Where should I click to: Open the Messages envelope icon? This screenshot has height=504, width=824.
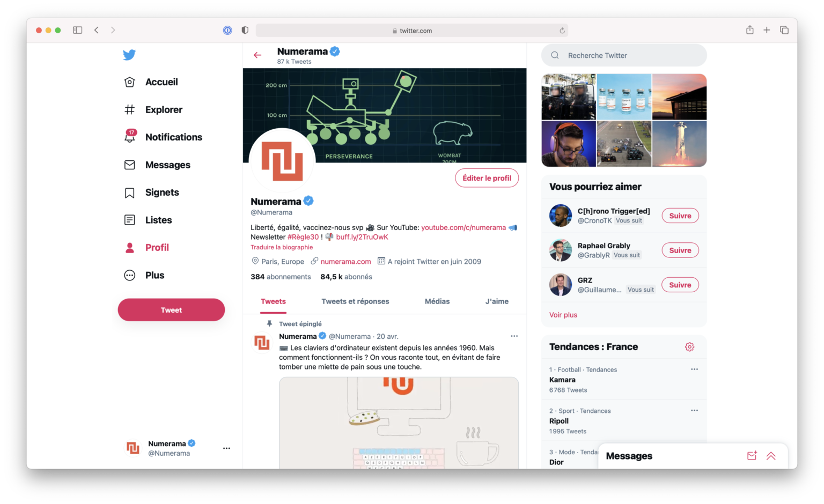[129, 165]
